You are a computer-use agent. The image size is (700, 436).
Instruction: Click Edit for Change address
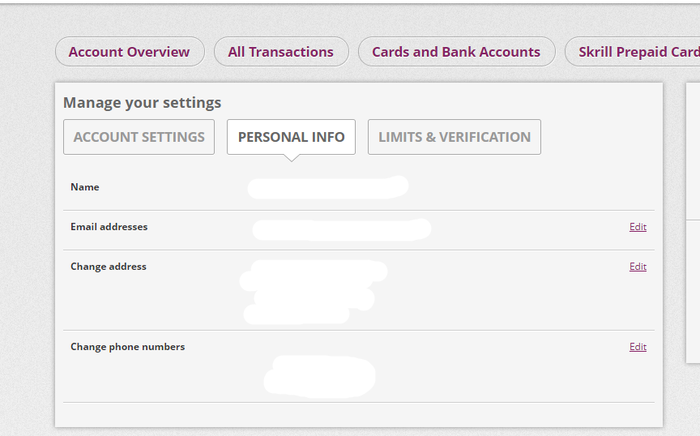click(637, 267)
